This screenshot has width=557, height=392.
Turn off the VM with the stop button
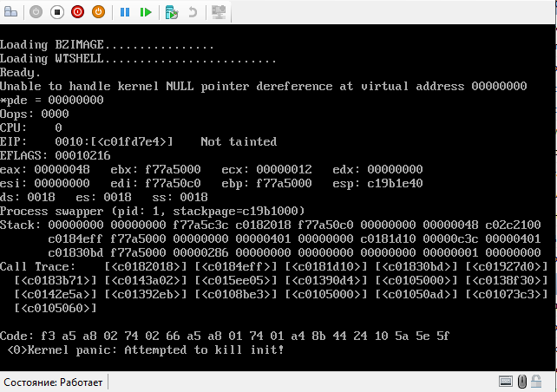(56, 12)
